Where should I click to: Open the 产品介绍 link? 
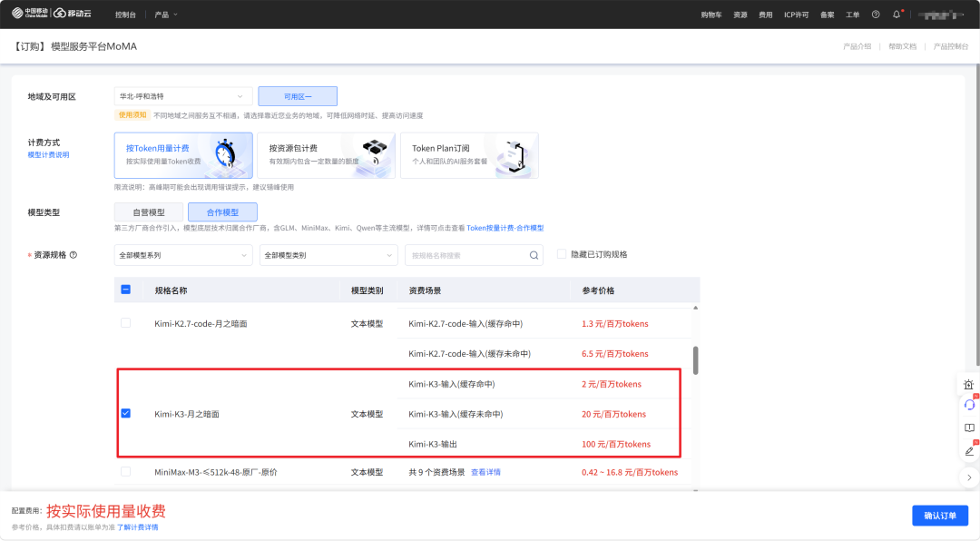pyautogui.click(x=857, y=46)
